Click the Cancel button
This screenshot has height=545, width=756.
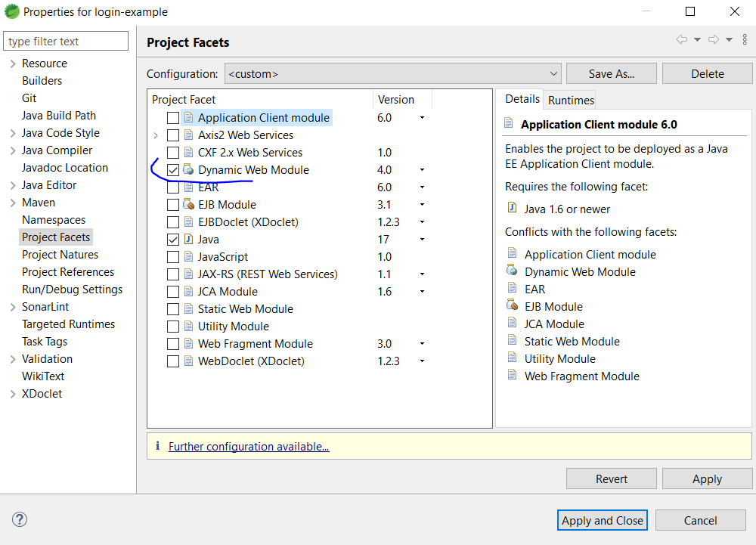(x=701, y=520)
